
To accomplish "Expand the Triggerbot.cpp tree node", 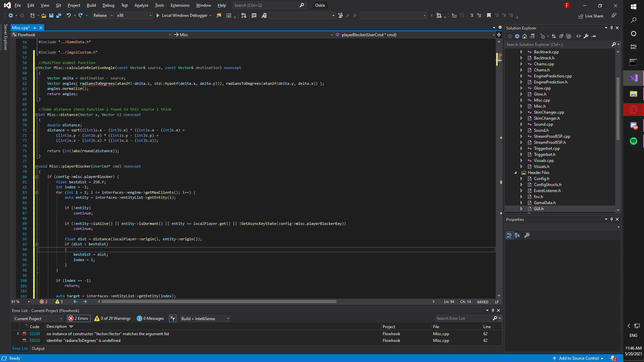I will click(521, 148).
